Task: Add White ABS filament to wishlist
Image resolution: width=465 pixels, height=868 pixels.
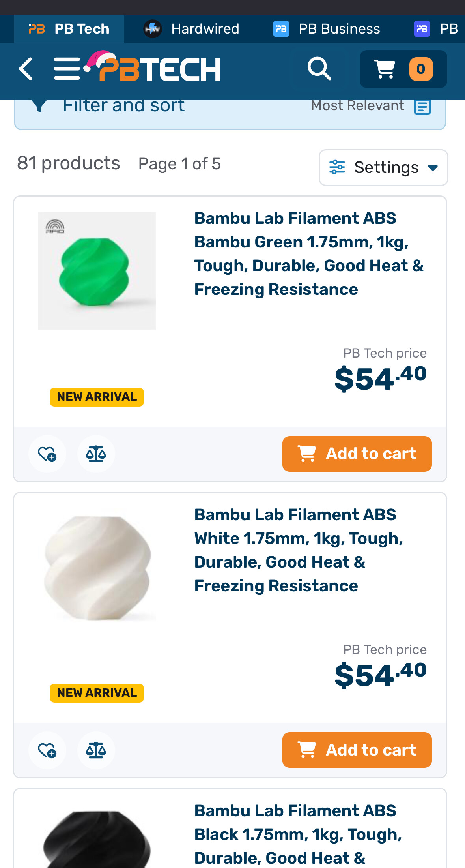Action: pos(47,750)
